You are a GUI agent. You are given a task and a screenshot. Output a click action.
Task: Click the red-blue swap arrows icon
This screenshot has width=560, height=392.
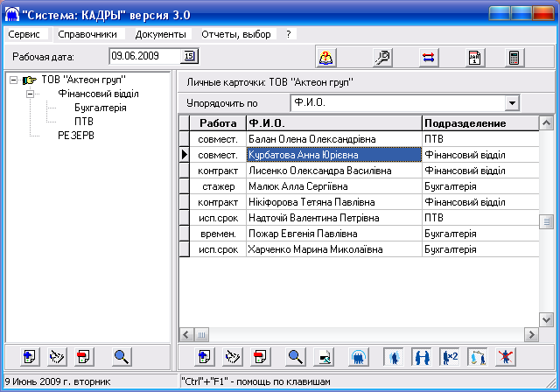click(x=429, y=58)
